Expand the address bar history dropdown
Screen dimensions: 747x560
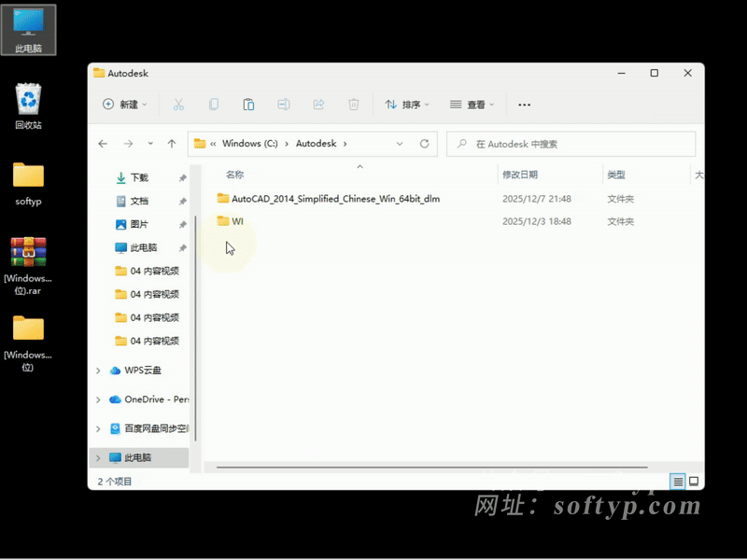(400, 144)
